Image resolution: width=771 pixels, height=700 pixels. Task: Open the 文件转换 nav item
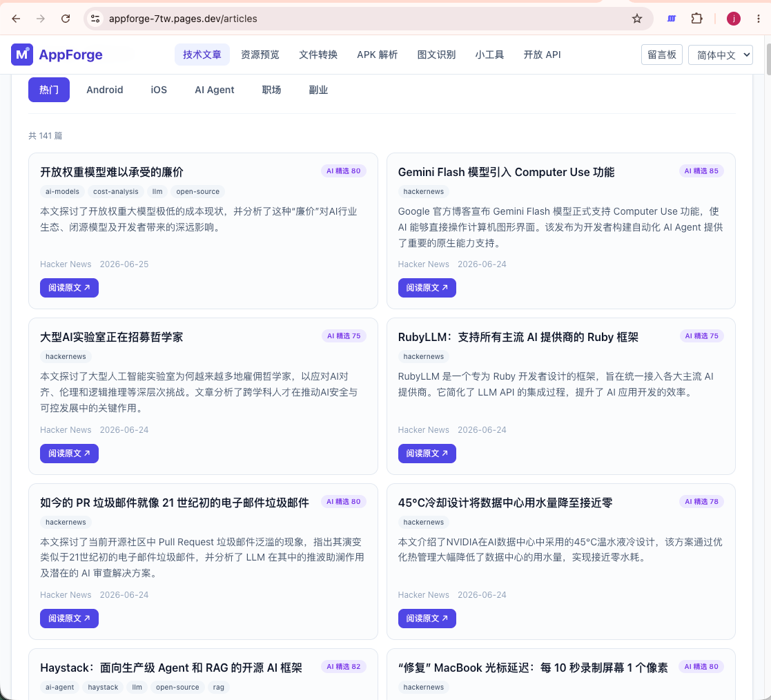click(318, 55)
